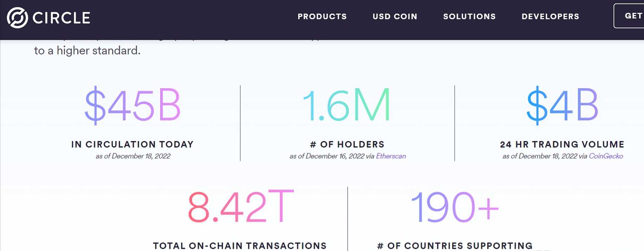644x251 pixels.
Task: Click the $45B circulation figure
Action: pyautogui.click(x=132, y=106)
